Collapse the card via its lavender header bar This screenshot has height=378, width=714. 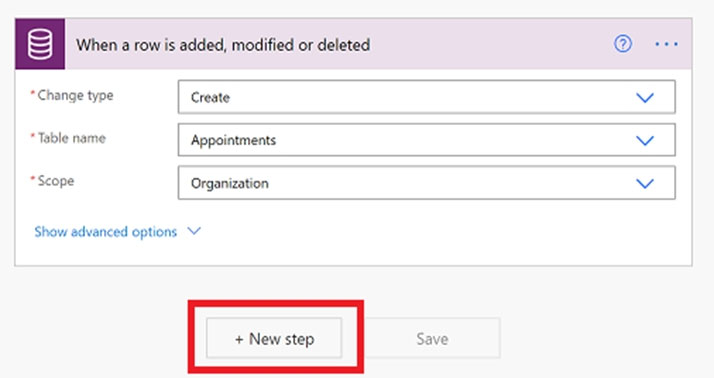(492, 44)
